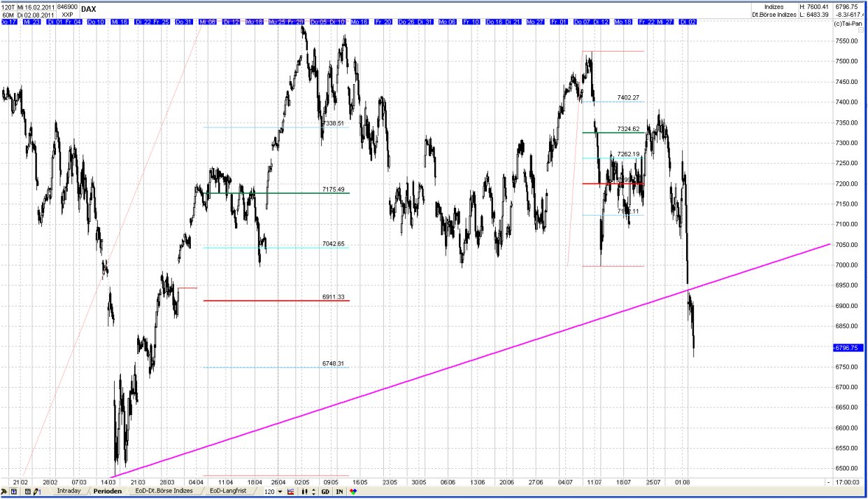868x499 pixels.
Task: Open the IN indicator tool
Action: tap(338, 491)
